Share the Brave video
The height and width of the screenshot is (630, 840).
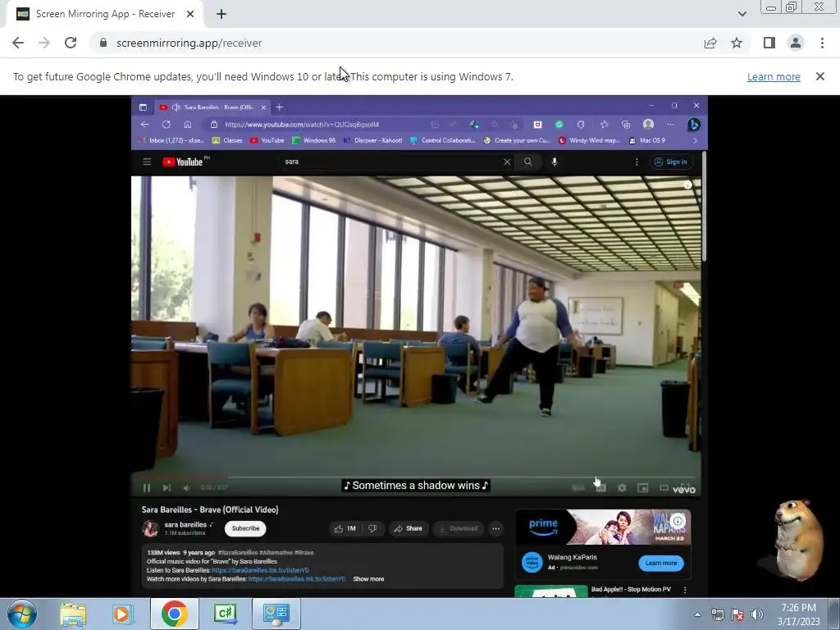coord(409,529)
